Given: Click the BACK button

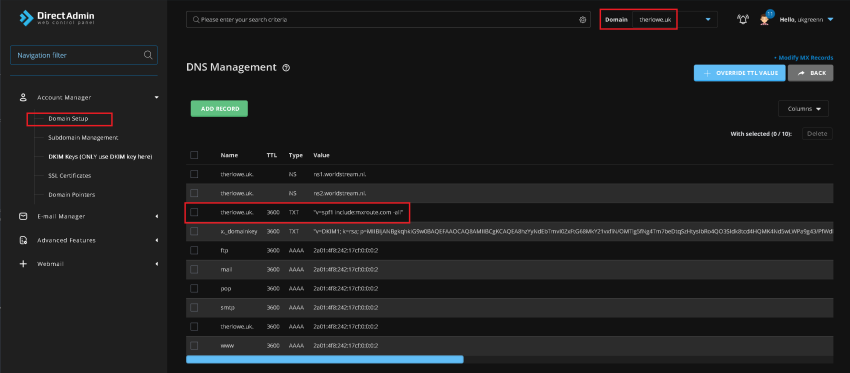Looking at the screenshot, I should click(x=810, y=73).
